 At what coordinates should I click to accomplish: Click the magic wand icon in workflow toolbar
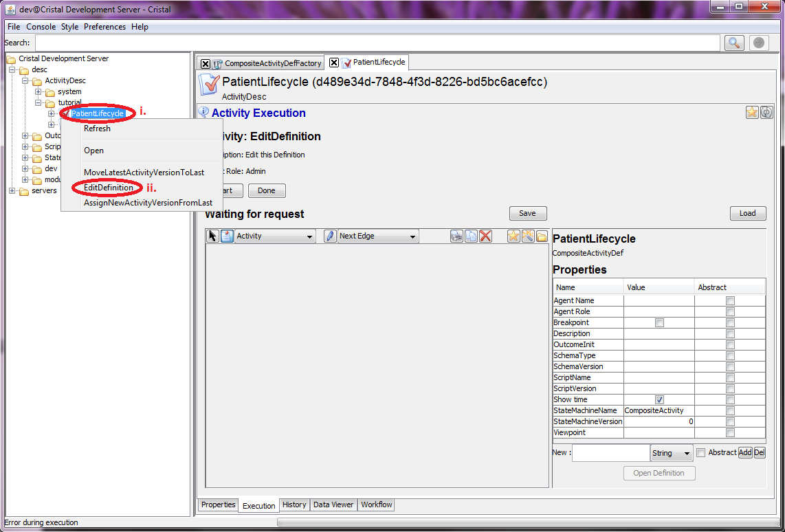point(527,236)
